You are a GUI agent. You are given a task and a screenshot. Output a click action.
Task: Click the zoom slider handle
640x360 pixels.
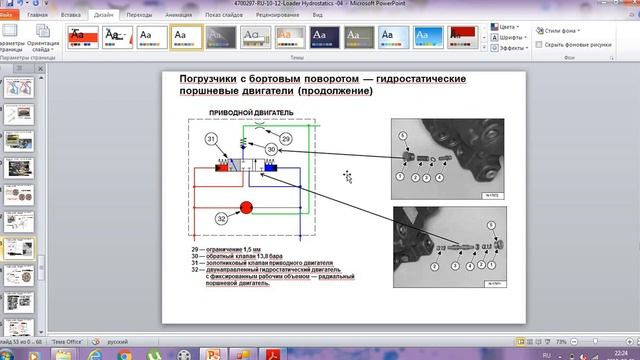(596, 341)
